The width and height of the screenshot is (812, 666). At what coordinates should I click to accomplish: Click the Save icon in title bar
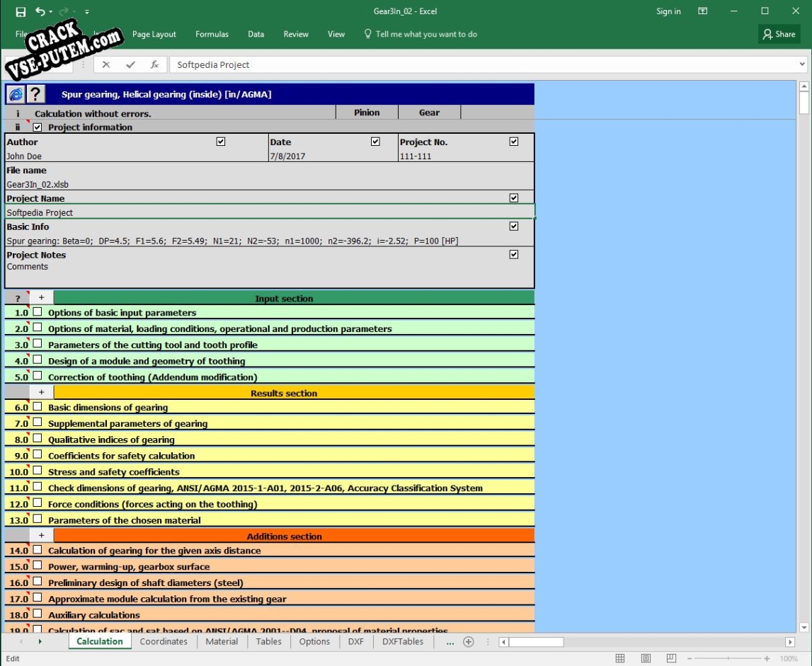pos(21,11)
